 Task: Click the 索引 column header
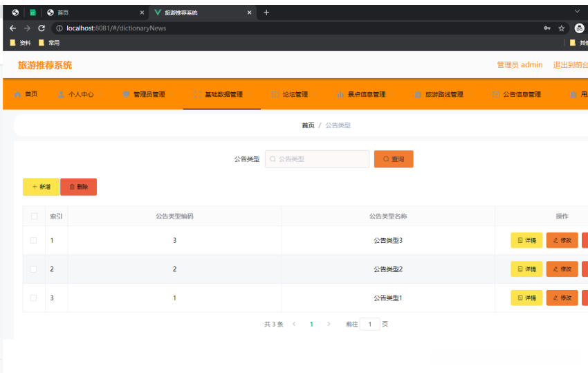pyautogui.click(x=56, y=216)
